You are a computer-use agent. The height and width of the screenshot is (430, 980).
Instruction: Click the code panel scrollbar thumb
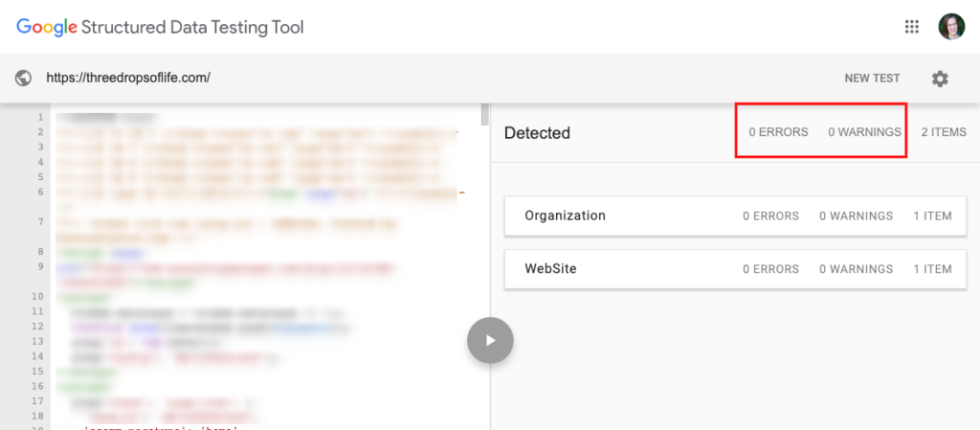[484, 115]
